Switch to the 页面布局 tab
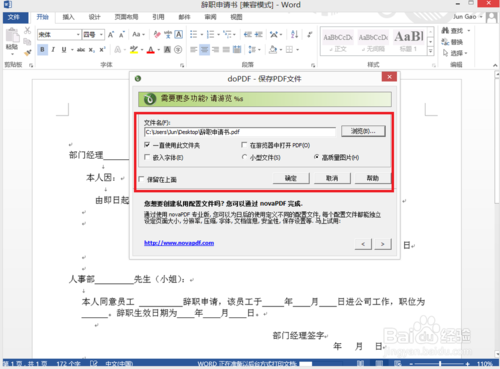The width and height of the screenshot is (500, 369). coord(126,17)
